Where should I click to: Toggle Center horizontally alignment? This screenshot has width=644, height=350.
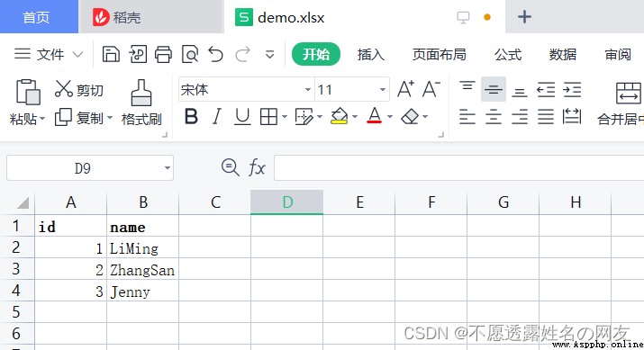pos(494,117)
